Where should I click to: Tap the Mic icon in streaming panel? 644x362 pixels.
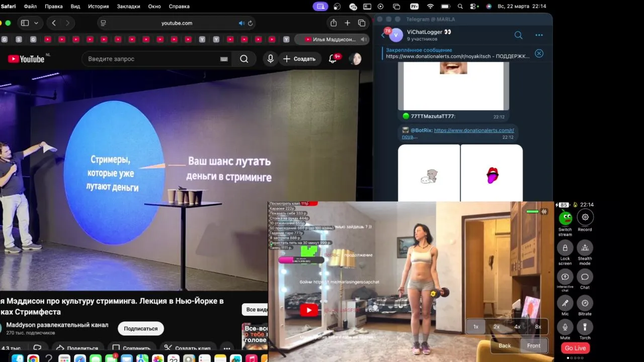point(565,303)
